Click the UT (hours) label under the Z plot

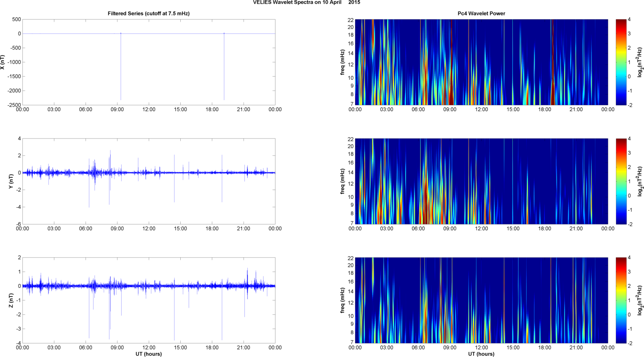[x=148, y=354]
